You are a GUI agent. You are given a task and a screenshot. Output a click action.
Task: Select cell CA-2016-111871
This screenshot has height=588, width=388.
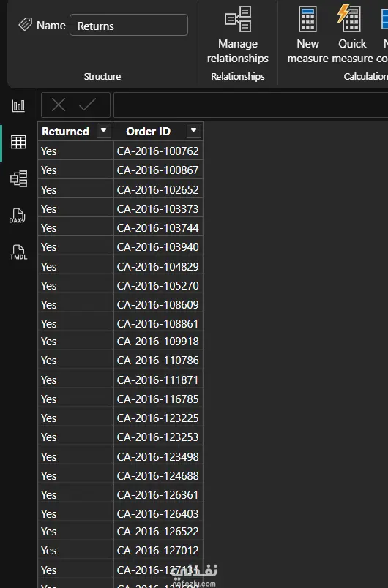(x=158, y=380)
